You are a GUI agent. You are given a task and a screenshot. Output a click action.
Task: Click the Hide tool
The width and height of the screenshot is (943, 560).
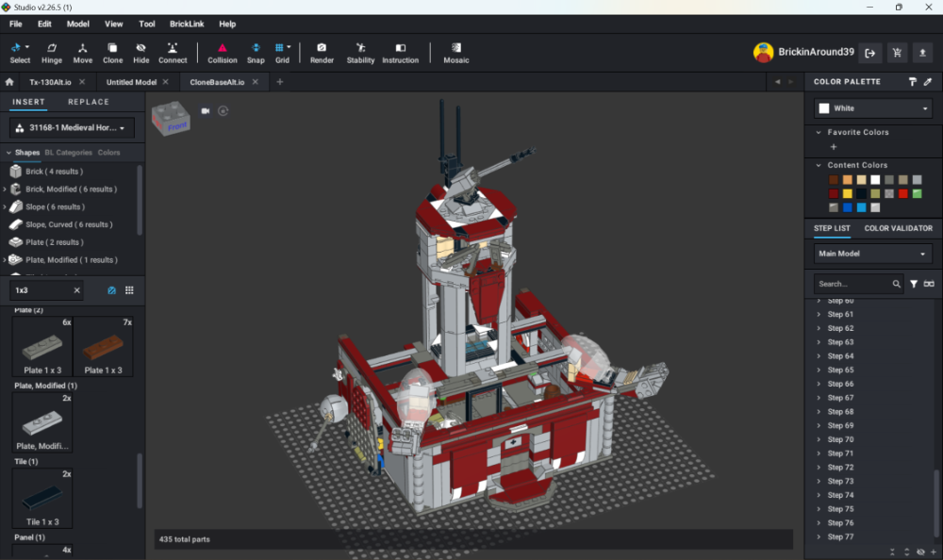141,53
